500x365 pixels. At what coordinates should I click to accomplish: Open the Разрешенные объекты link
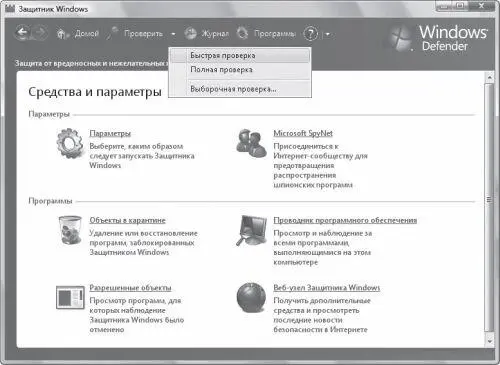(x=130, y=288)
